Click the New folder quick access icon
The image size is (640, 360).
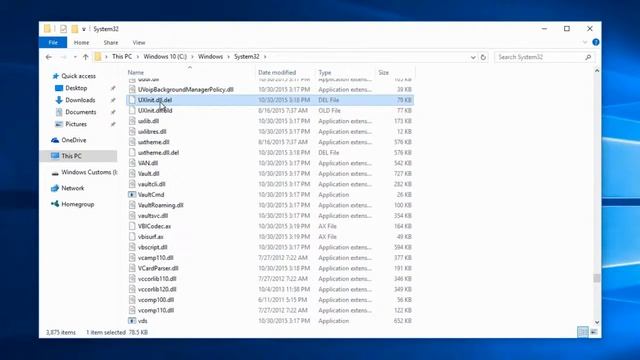pos(74,29)
